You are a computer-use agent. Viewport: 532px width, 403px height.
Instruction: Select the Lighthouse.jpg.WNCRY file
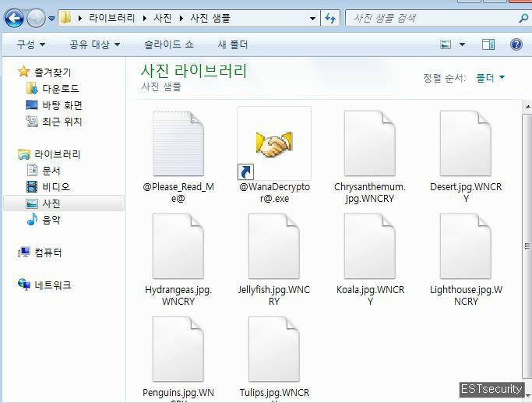tap(466, 260)
